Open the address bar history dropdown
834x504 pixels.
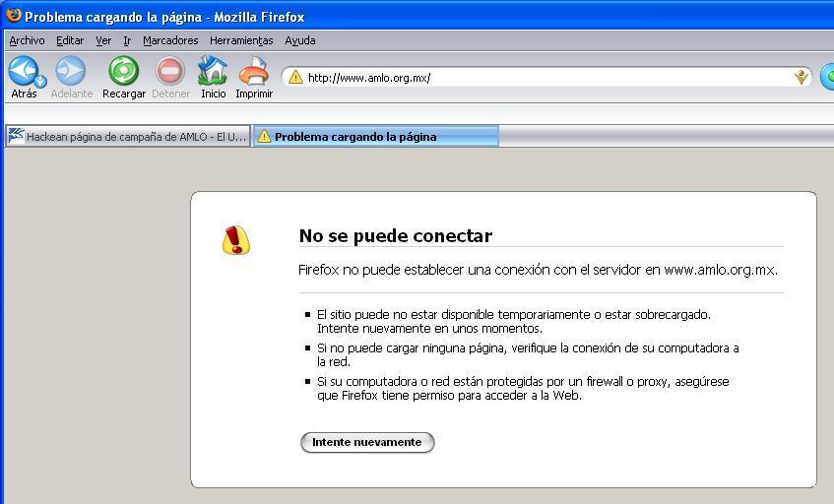(802, 78)
